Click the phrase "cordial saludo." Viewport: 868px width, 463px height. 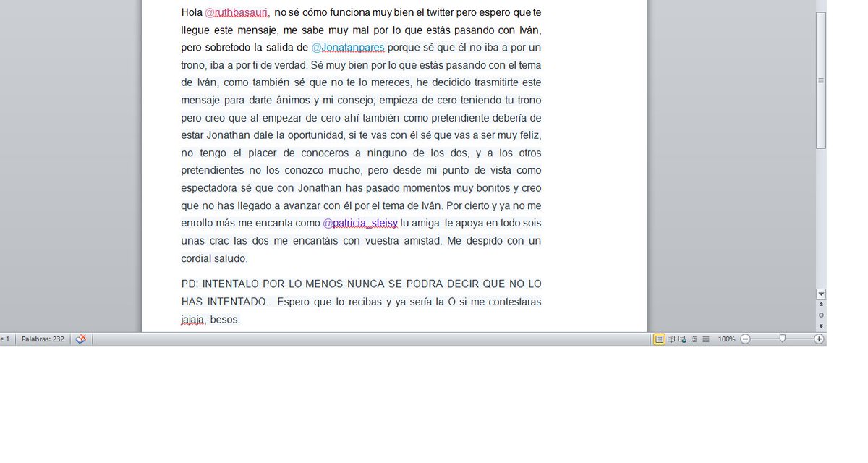pyautogui.click(x=214, y=258)
